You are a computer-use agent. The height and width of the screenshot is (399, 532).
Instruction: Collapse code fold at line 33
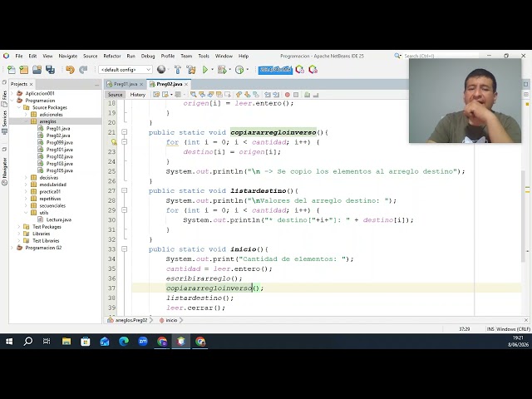[125, 249]
